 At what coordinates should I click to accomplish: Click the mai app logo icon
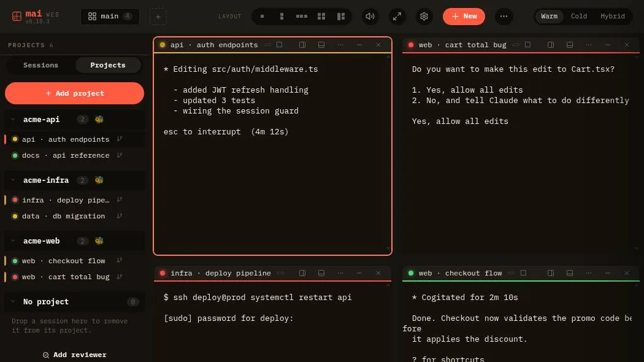[x=17, y=17]
